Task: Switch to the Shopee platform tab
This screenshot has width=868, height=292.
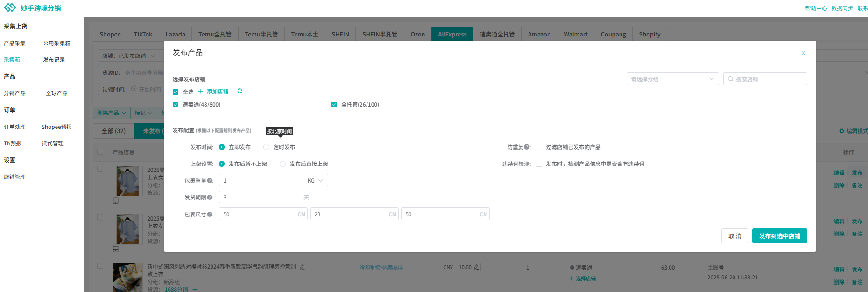Action: click(x=110, y=34)
